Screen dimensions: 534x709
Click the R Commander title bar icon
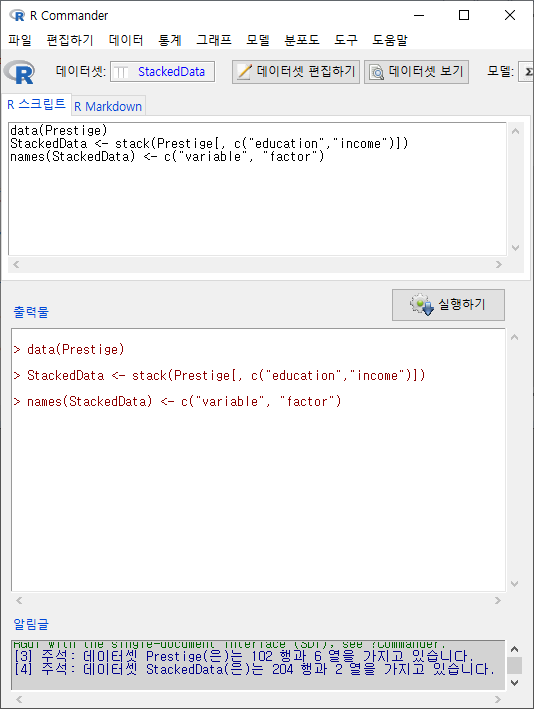[17, 15]
